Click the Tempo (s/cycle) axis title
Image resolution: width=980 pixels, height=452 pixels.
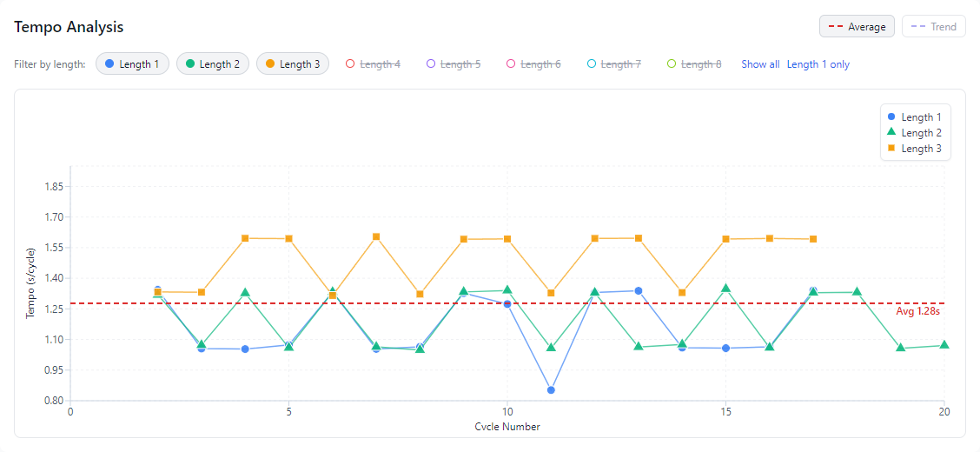point(30,283)
